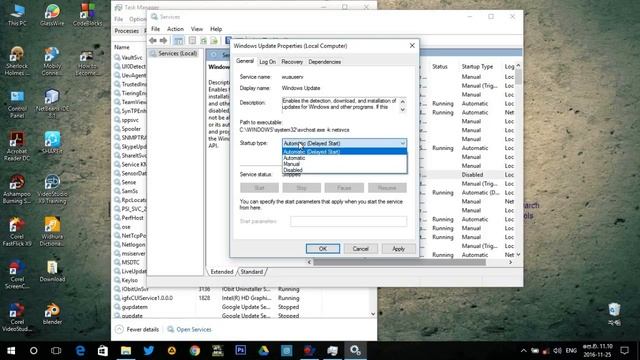The height and width of the screenshot is (360, 640).
Task: Open the Help menu in Services
Action: tap(216, 29)
